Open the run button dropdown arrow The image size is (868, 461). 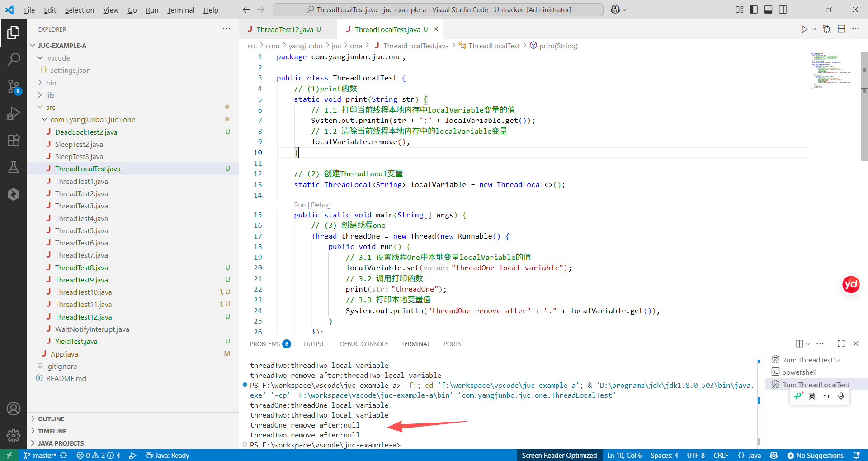coord(814,29)
